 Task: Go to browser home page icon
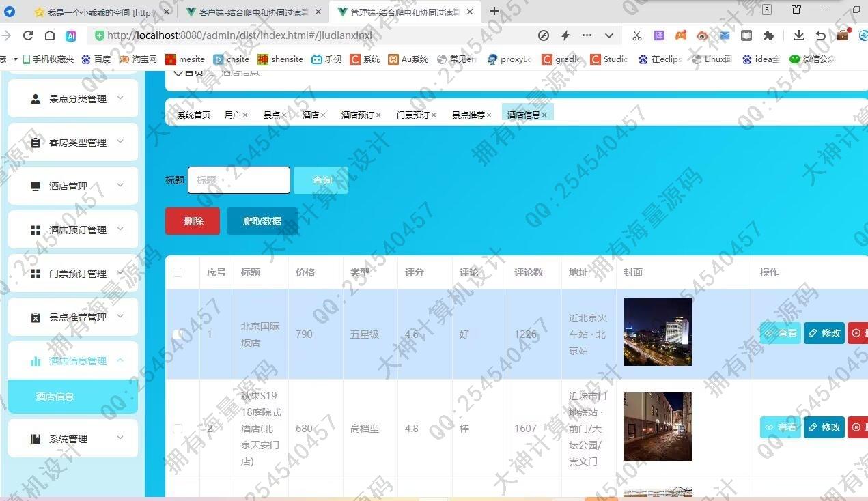click(x=50, y=35)
